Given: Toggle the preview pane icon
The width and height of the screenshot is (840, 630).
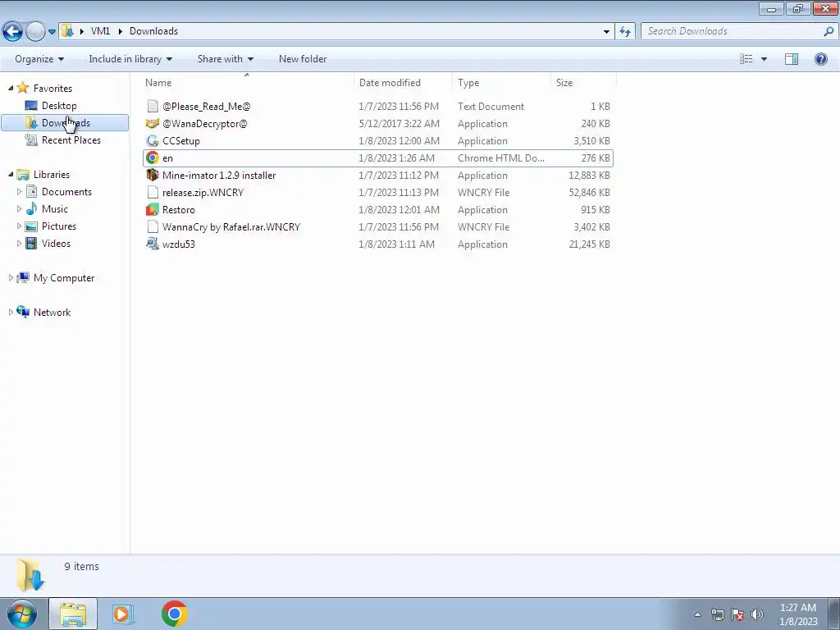Looking at the screenshot, I should click(792, 59).
